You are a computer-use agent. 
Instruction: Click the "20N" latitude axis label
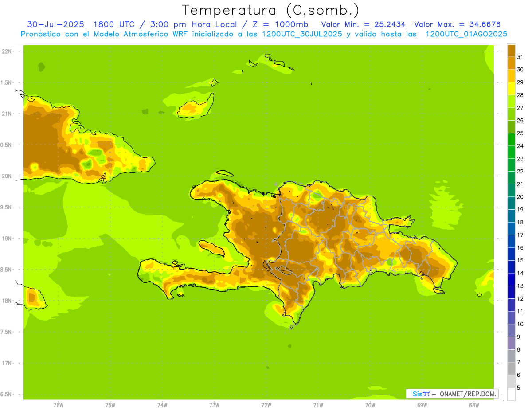[7, 176]
